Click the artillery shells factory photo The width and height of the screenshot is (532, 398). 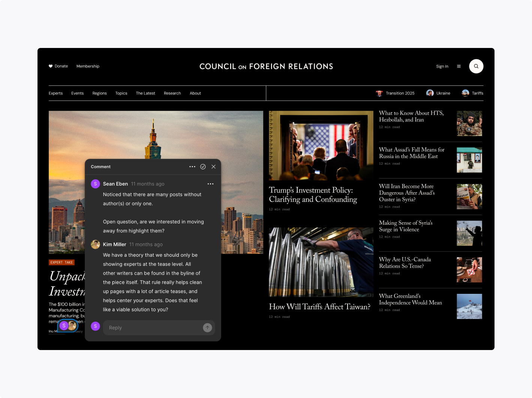(x=321, y=262)
